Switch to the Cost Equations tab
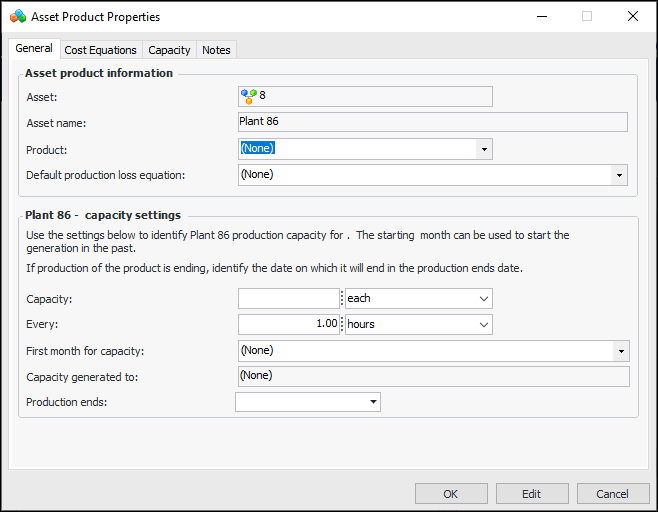This screenshot has height=512, width=658. tap(100, 50)
